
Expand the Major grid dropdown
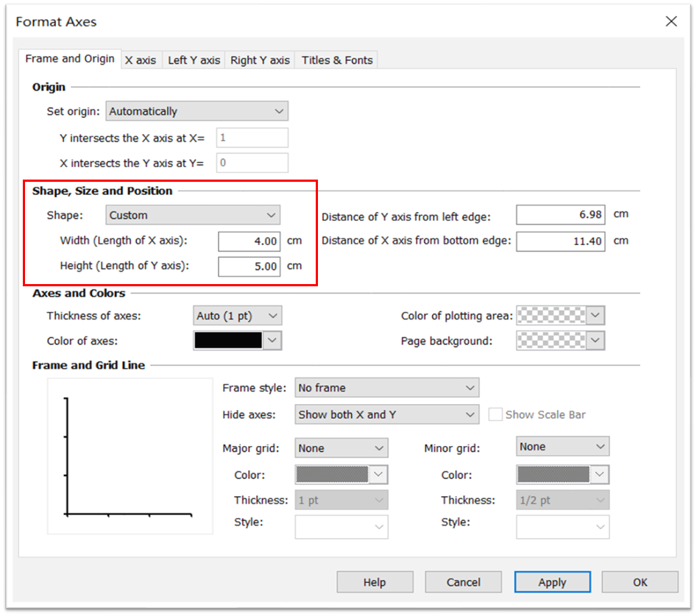[x=342, y=448]
